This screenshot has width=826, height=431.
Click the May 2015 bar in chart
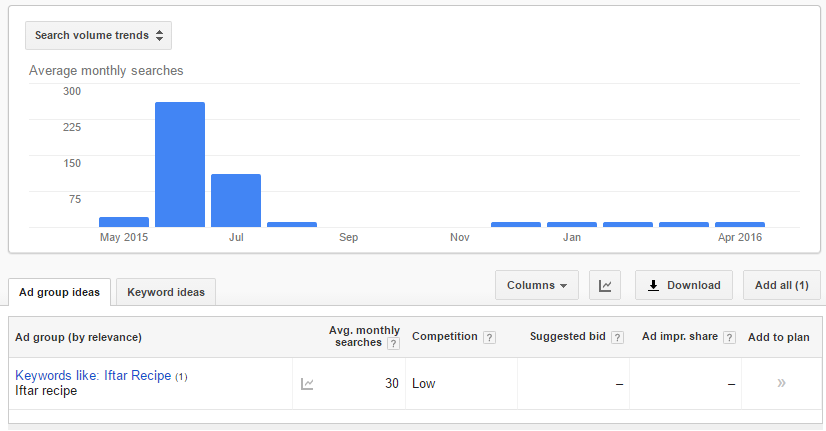pos(124,222)
